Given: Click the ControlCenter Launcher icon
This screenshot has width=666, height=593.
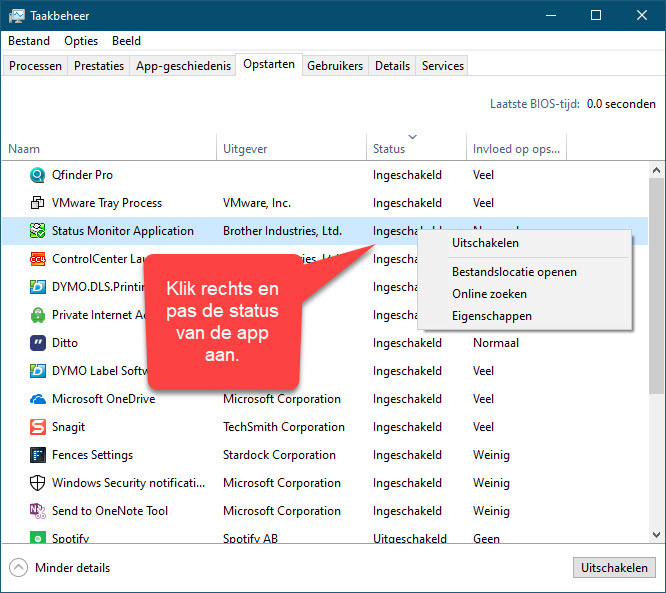Looking at the screenshot, I should coord(37,259).
